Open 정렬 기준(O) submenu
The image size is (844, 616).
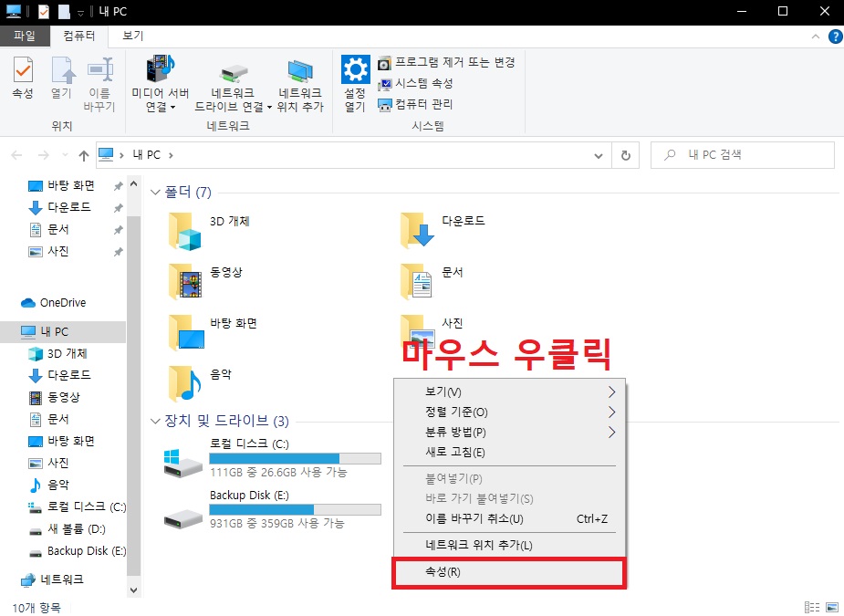tap(509, 412)
